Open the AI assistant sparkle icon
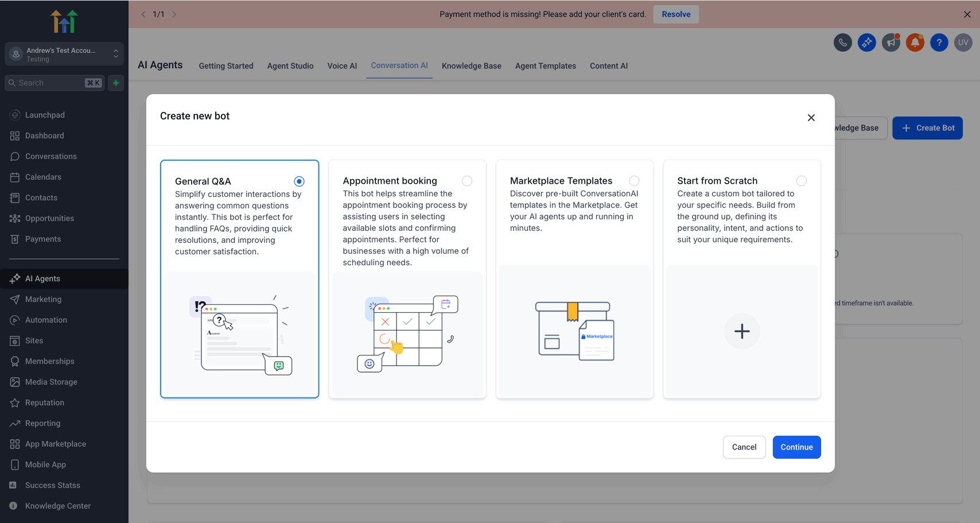This screenshot has width=980, height=523. click(866, 42)
